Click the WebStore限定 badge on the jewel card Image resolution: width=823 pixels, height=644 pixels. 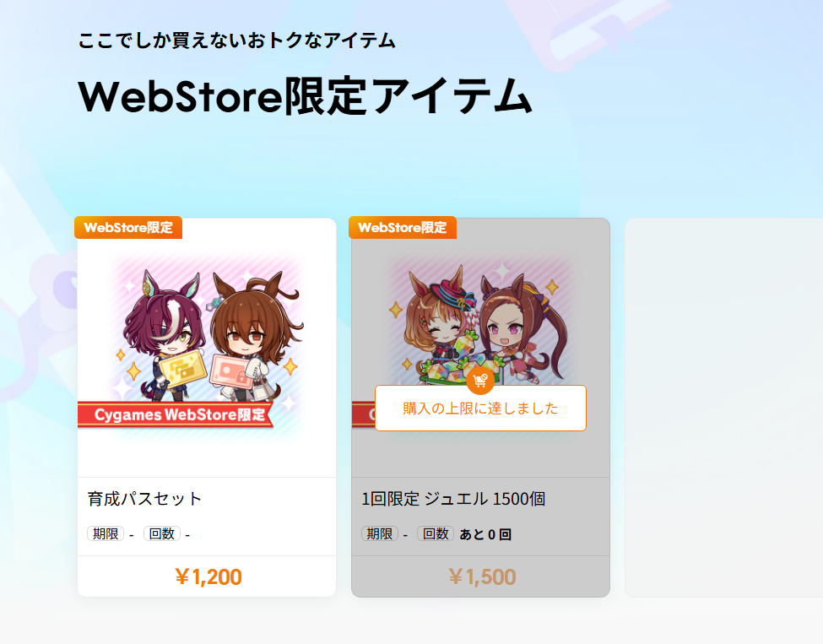(x=403, y=228)
